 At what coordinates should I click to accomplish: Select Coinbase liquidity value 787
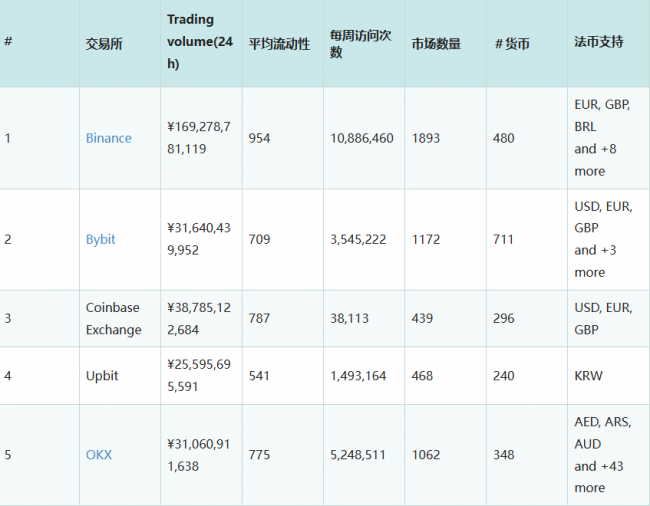pos(260,318)
